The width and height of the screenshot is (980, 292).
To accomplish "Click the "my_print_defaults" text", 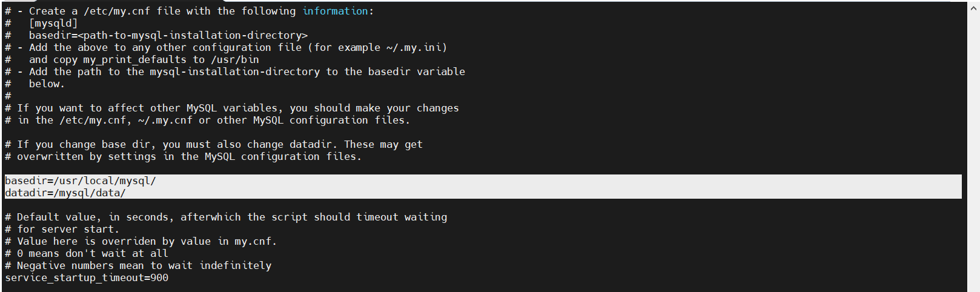I will 134,59.
